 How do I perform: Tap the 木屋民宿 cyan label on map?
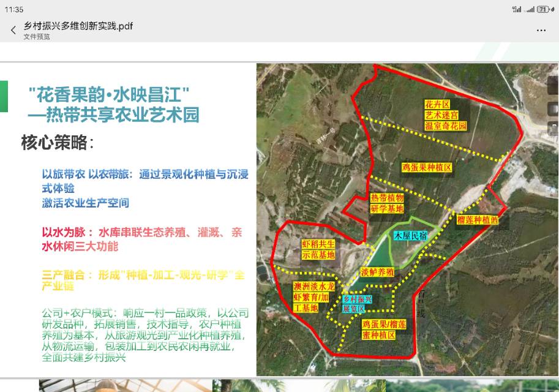(410, 235)
